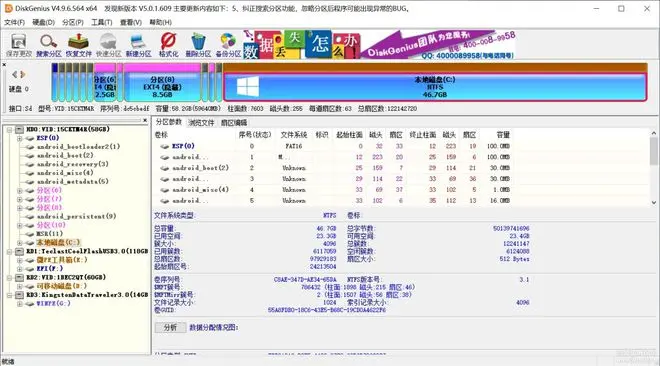Switch to the 扇区编辑 tab
660x366 pixels.
click(234, 122)
